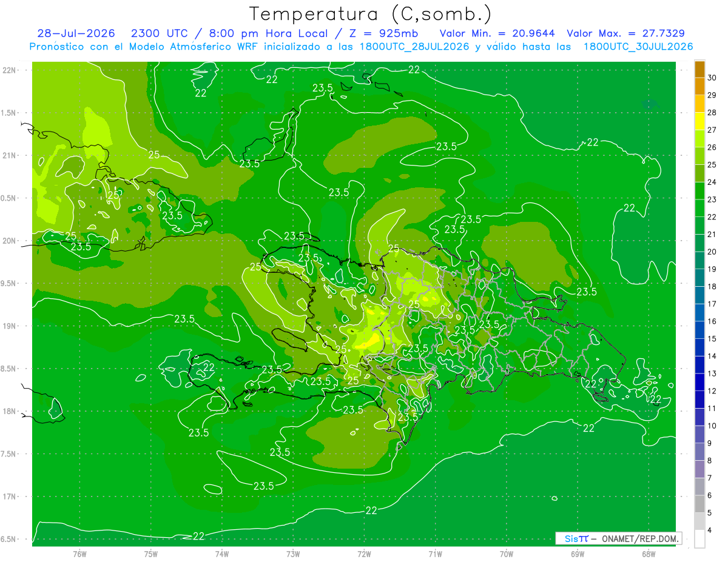Pick the gray swatch between 5 and 6
This screenshot has width=728, height=562.
699,504
